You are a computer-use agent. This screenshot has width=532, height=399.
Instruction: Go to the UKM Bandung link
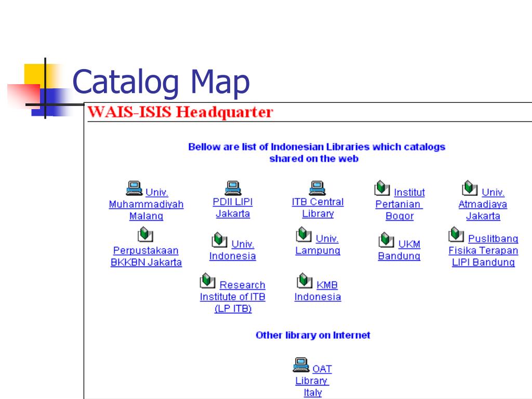[400, 250]
